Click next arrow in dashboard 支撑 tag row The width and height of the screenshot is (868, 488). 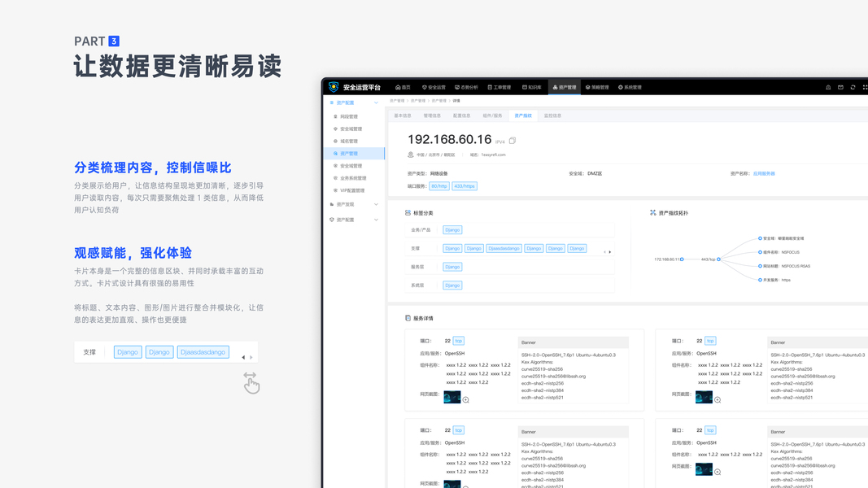pos(610,252)
